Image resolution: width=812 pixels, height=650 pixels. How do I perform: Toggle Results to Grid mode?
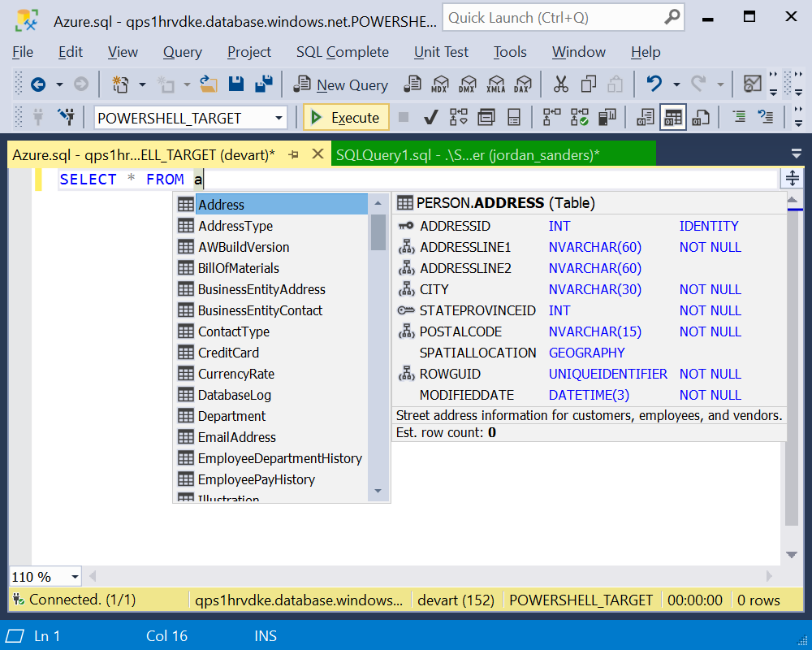[673, 118]
